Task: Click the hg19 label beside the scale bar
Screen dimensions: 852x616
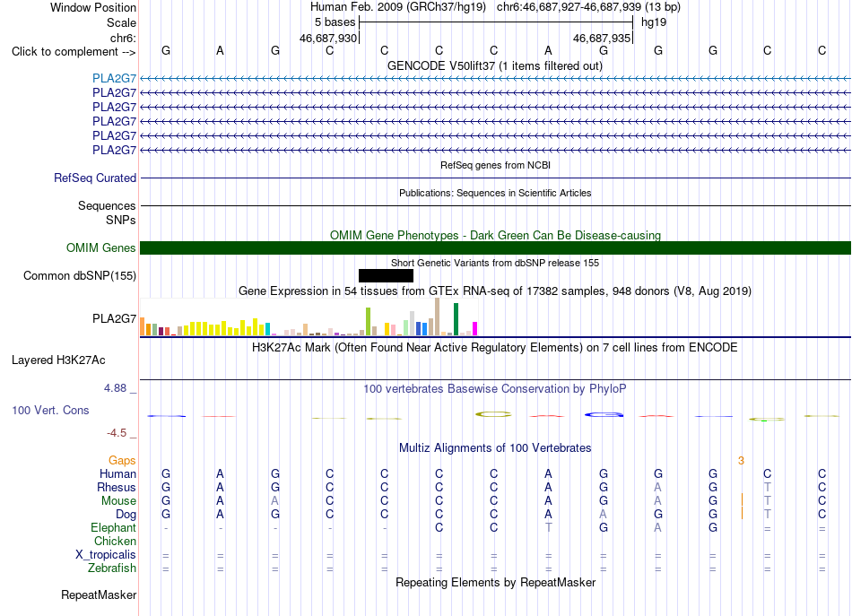Action: click(x=654, y=22)
